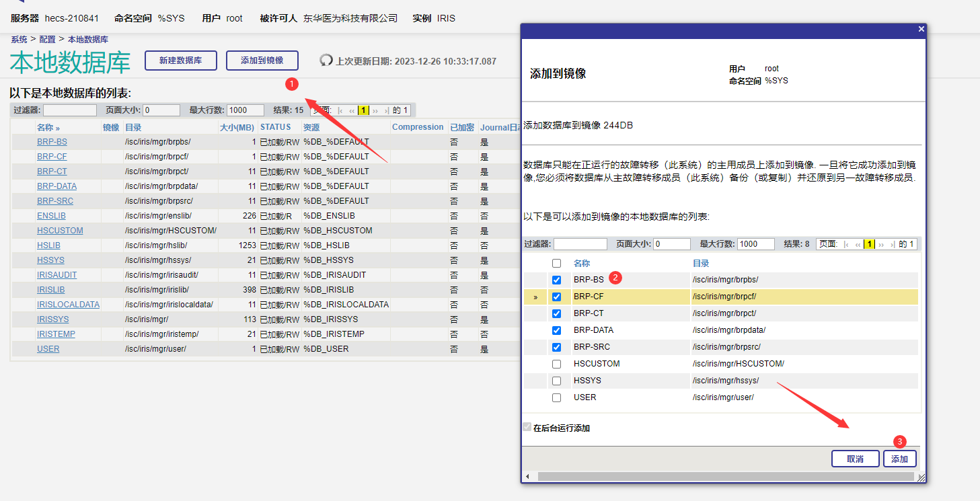Go to last page in main database list
980x501 pixels.
coord(386,110)
